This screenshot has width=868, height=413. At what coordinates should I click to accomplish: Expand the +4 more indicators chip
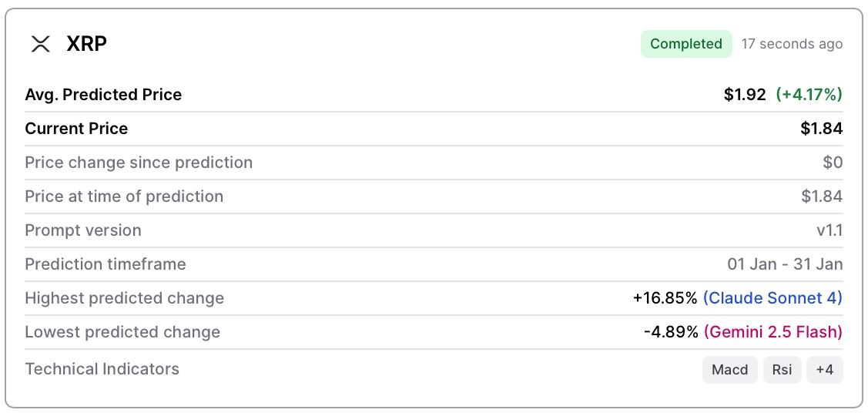(x=824, y=370)
